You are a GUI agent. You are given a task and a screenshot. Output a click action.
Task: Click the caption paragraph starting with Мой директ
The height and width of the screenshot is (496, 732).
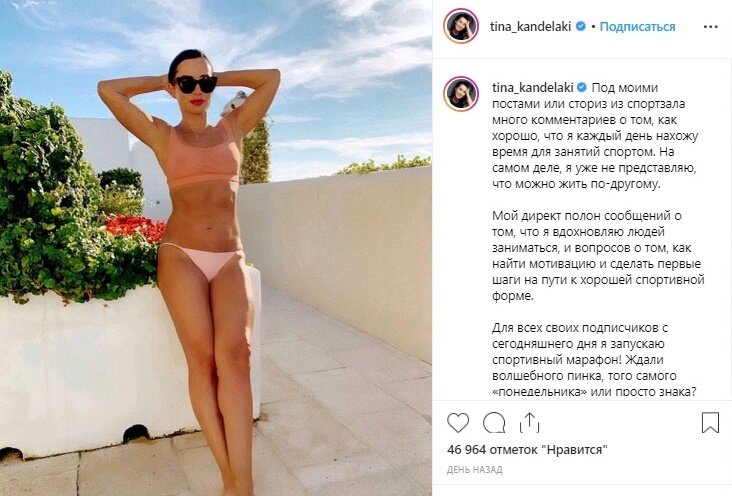[598, 255]
